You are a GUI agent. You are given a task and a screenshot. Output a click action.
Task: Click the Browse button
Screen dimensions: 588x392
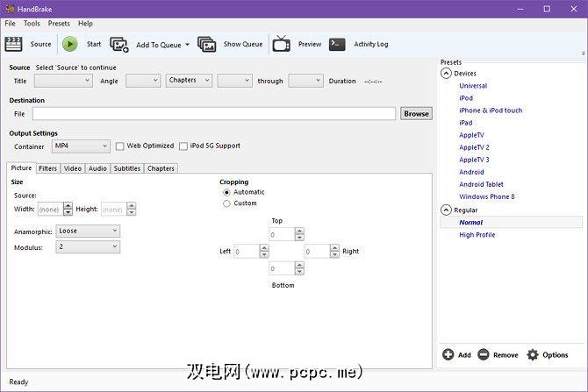[416, 113]
